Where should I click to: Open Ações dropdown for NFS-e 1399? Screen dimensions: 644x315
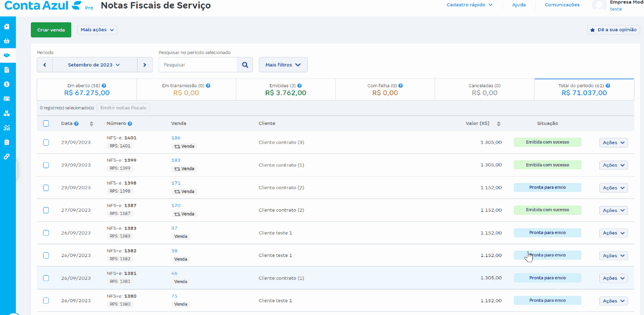(x=614, y=165)
